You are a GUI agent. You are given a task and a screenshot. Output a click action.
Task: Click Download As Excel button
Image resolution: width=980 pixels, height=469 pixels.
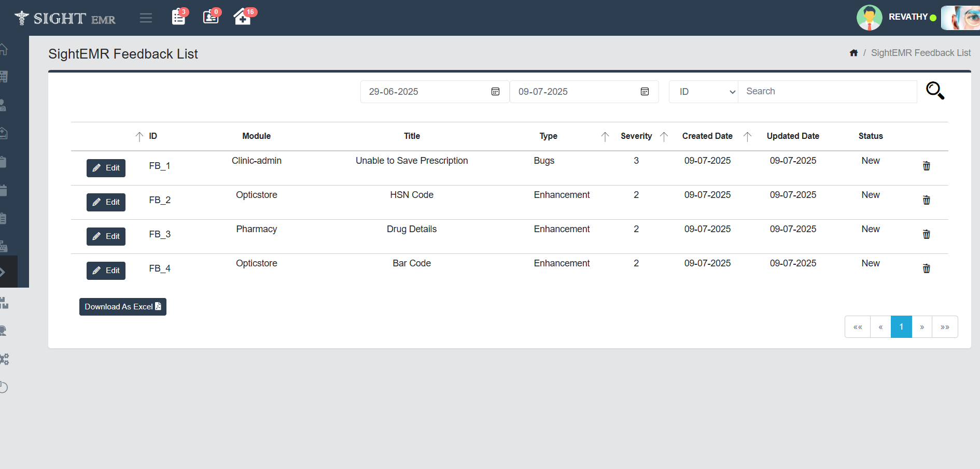(122, 307)
